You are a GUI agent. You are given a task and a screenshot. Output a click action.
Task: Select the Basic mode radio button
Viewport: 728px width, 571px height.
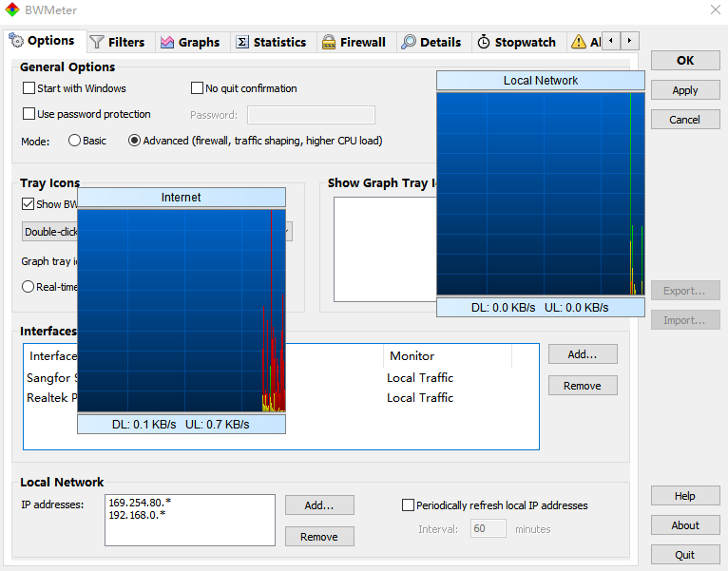(x=75, y=141)
